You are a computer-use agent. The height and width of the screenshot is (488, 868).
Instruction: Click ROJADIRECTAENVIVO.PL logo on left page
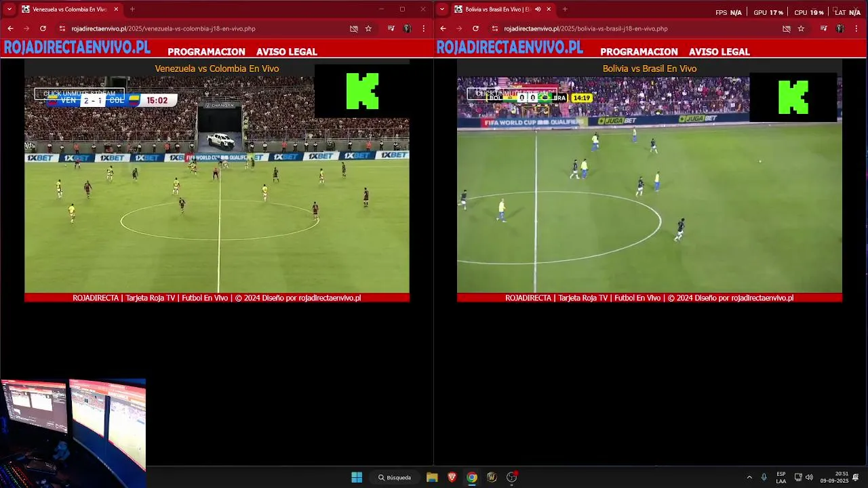[x=77, y=47]
